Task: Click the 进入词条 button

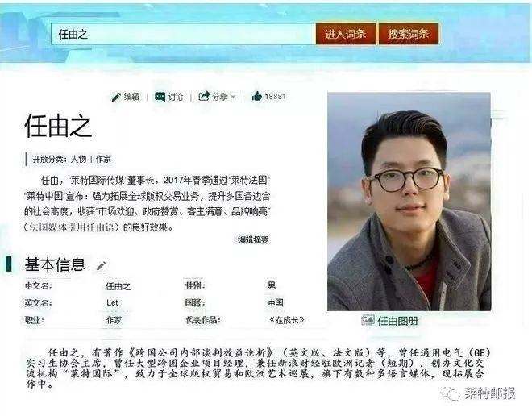Action: pyautogui.click(x=346, y=34)
